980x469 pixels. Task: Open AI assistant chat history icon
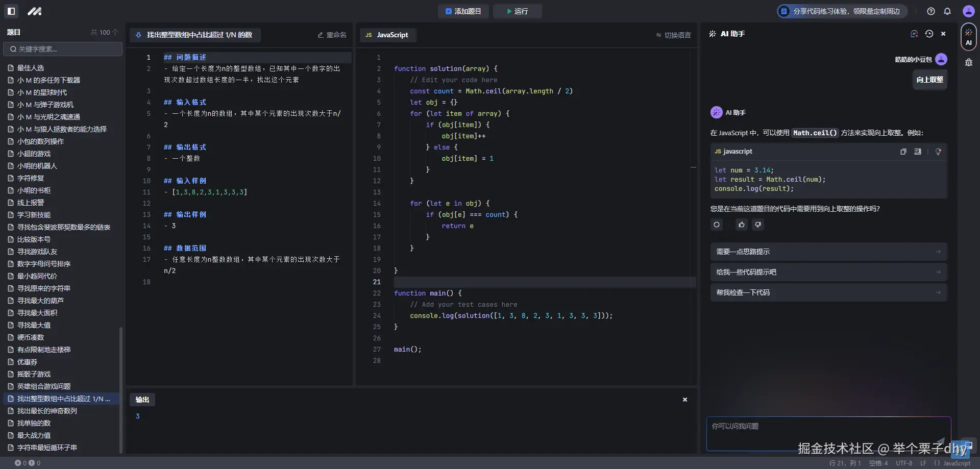[929, 34]
